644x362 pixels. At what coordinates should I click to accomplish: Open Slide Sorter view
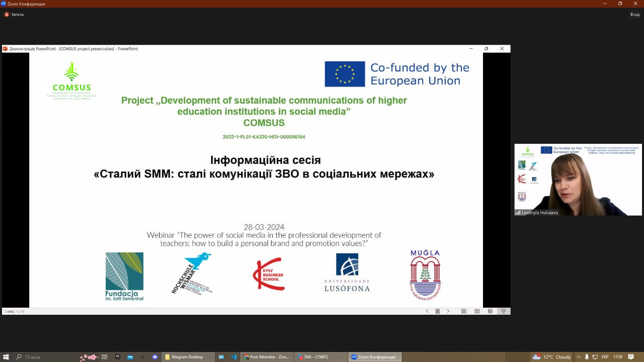click(x=477, y=311)
